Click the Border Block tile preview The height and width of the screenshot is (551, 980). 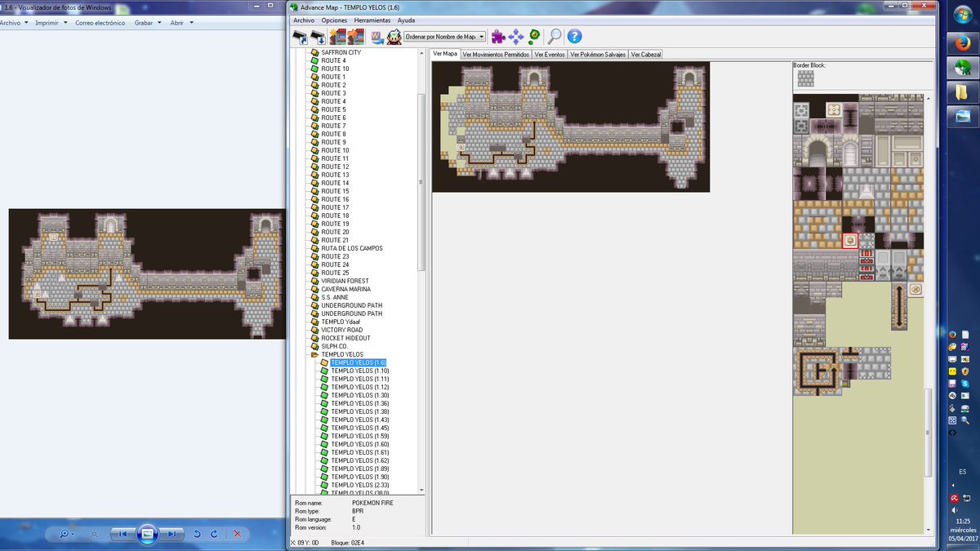[806, 78]
